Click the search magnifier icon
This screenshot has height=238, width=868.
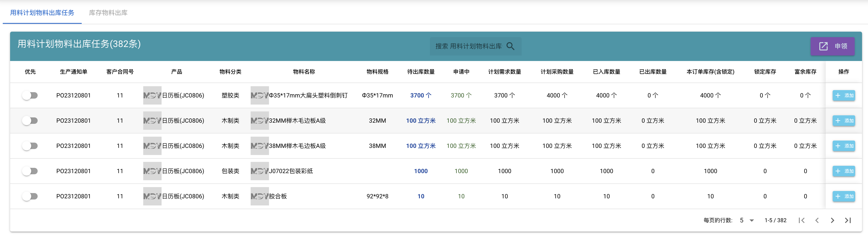tap(510, 46)
